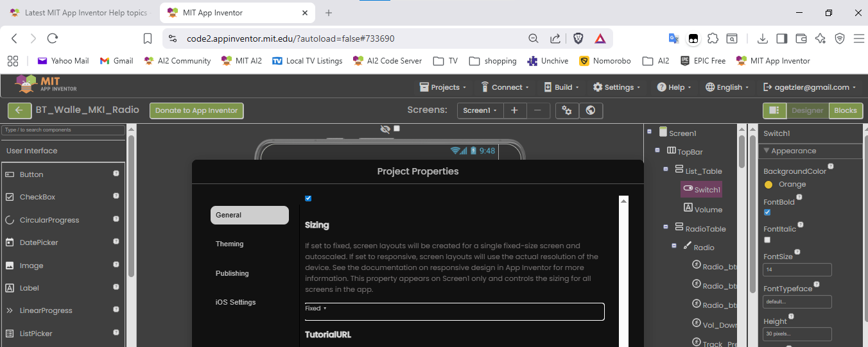868x347 pixels.
Task: Click the help icon next to Button
Action: tap(116, 174)
